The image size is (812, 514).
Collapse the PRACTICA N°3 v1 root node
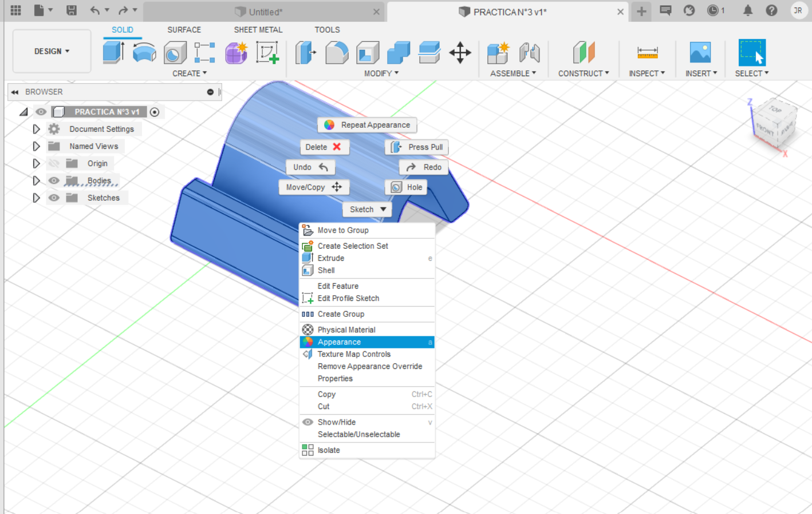[23, 112]
